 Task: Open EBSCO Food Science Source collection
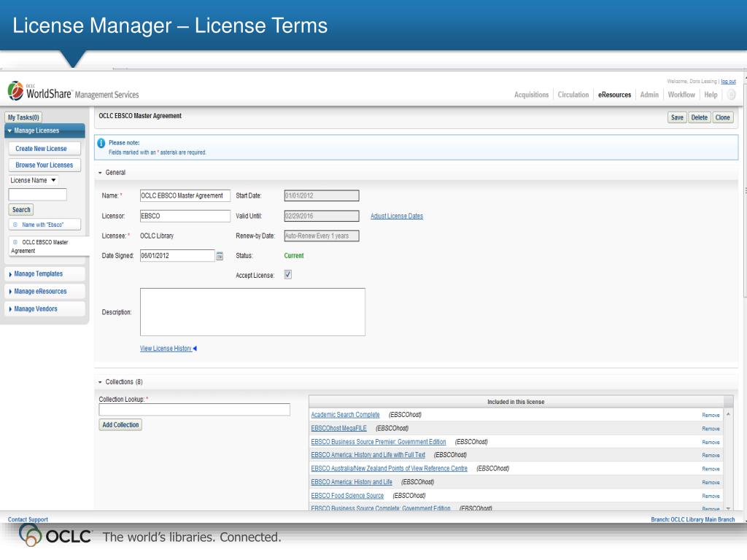point(347,496)
